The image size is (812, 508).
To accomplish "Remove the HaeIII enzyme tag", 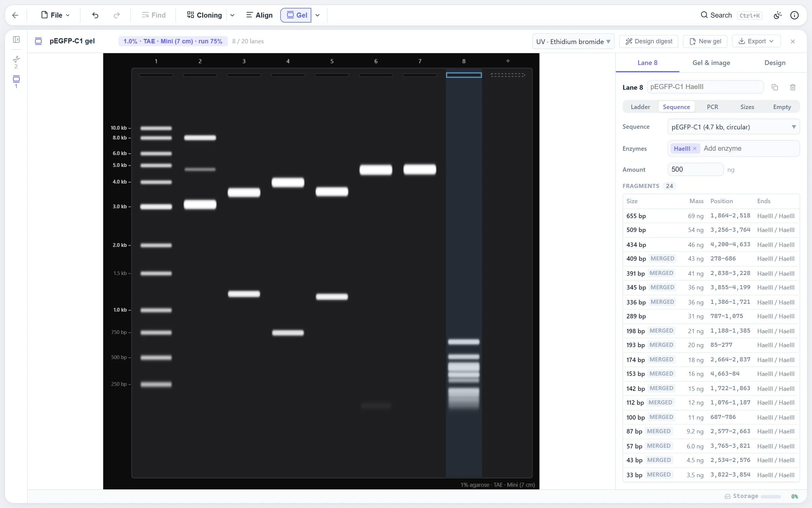I will click(x=695, y=149).
